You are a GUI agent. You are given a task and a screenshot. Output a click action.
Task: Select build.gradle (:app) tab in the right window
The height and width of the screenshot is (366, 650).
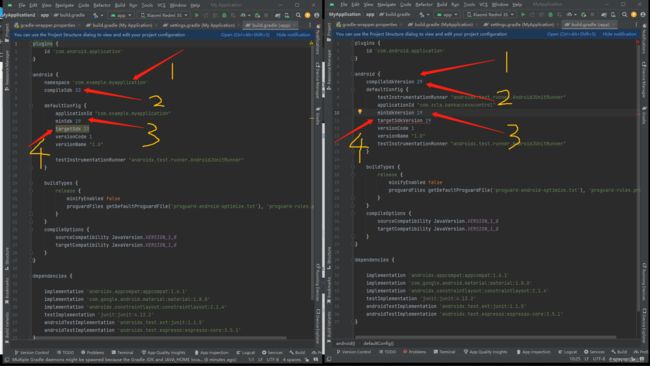tap(589, 24)
